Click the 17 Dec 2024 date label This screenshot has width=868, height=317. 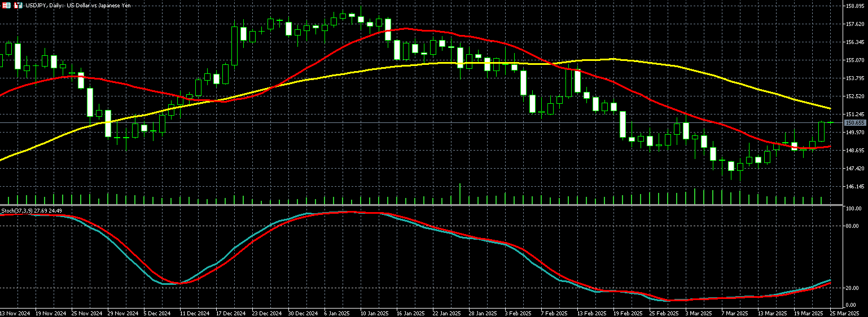click(230, 313)
